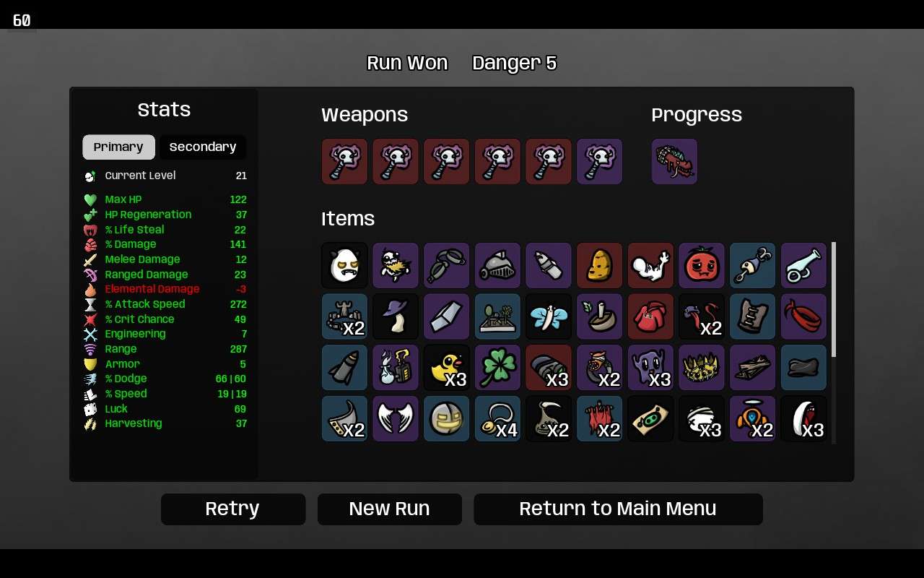Click the Retry button
This screenshot has width=924, height=578.
232,509
